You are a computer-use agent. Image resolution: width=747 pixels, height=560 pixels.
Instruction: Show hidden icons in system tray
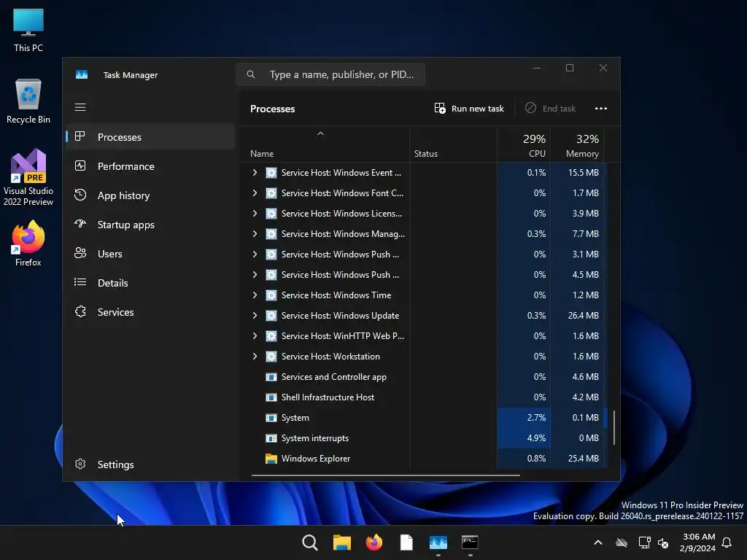[x=598, y=542]
